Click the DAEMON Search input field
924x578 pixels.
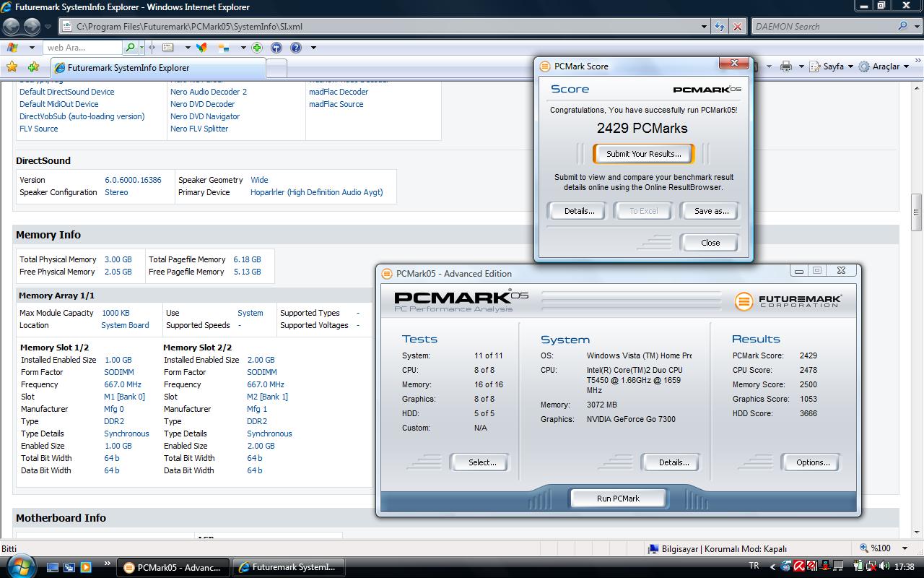tap(823, 27)
